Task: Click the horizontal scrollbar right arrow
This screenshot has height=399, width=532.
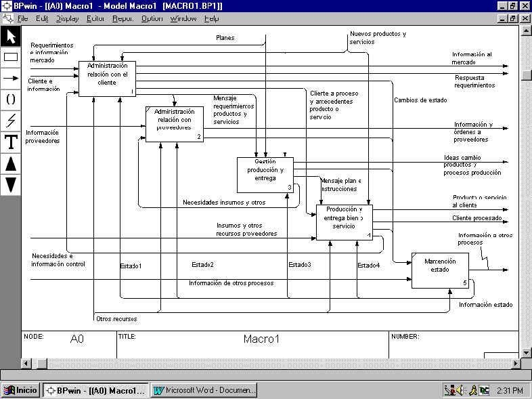Action: (x=516, y=363)
